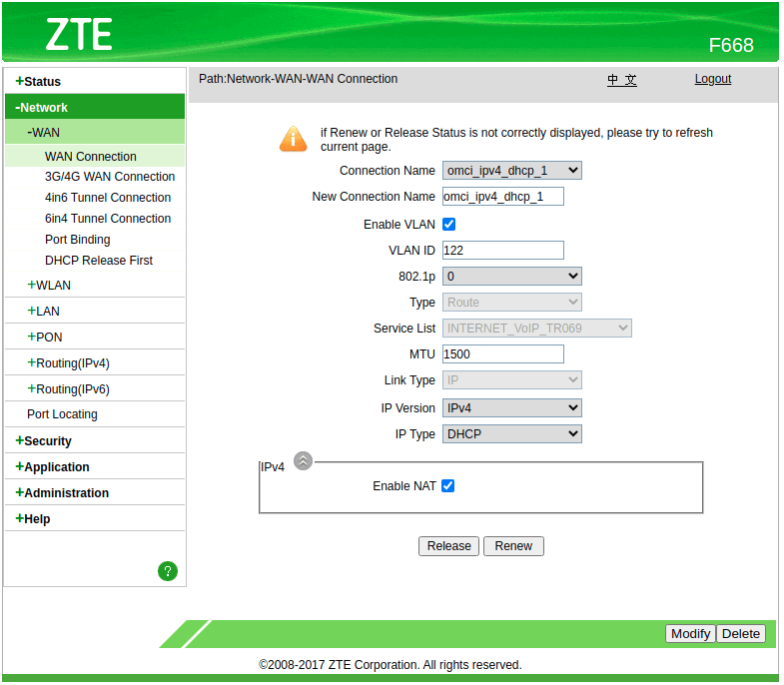The image size is (784, 685).
Task: Click the Logout link
Action: 712,80
